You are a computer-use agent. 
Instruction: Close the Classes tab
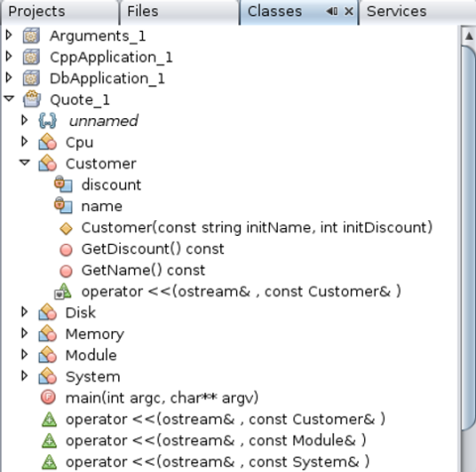point(349,12)
